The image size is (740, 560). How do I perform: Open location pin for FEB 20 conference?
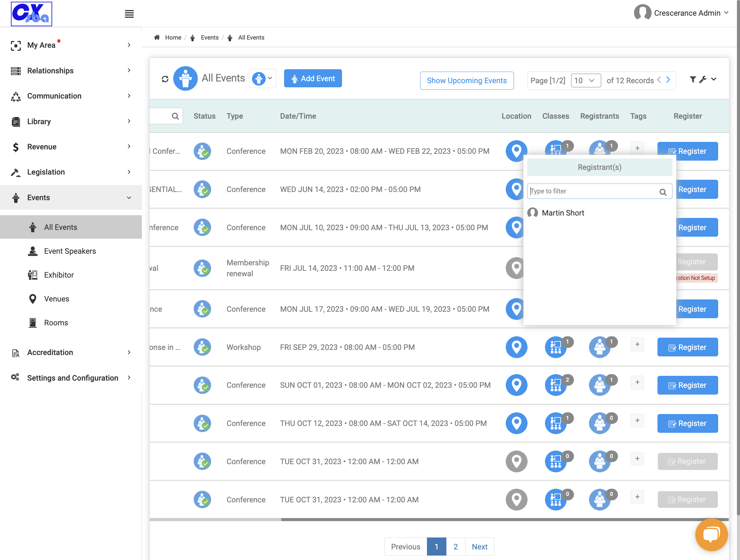516,151
